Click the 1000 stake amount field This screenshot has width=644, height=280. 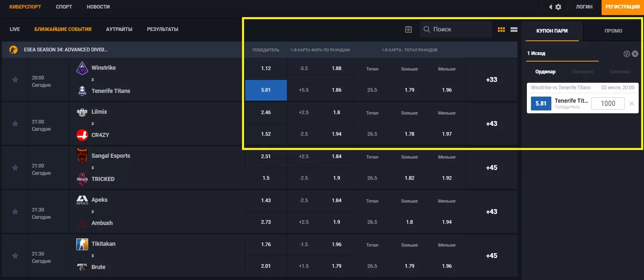click(608, 104)
